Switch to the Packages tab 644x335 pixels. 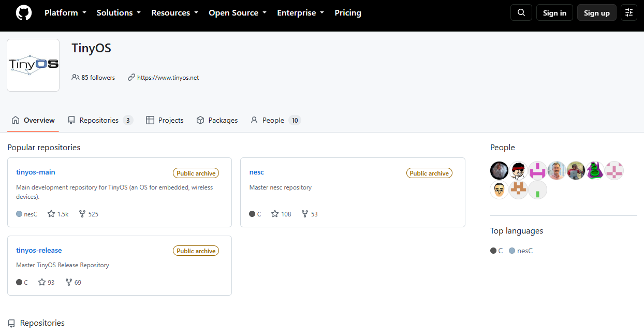tap(217, 120)
